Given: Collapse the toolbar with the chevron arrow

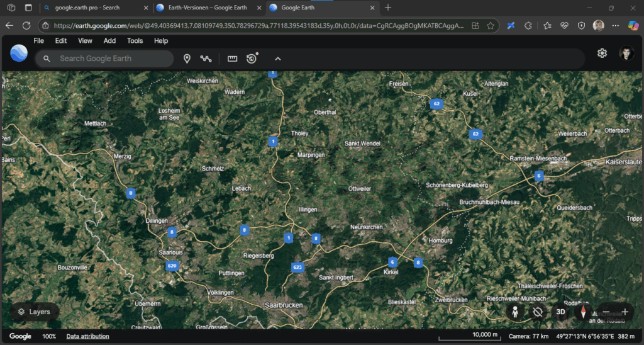Looking at the screenshot, I should tap(277, 59).
